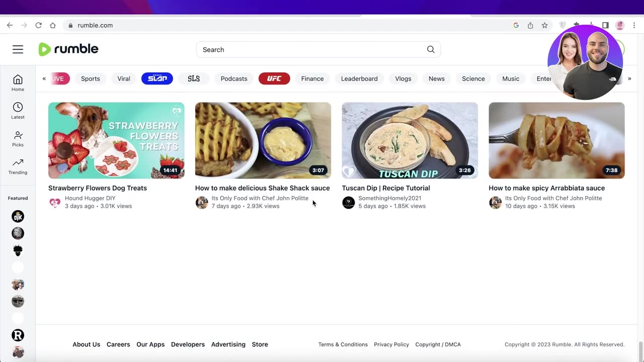
Task: Click the browser profile avatar
Action: point(620,25)
